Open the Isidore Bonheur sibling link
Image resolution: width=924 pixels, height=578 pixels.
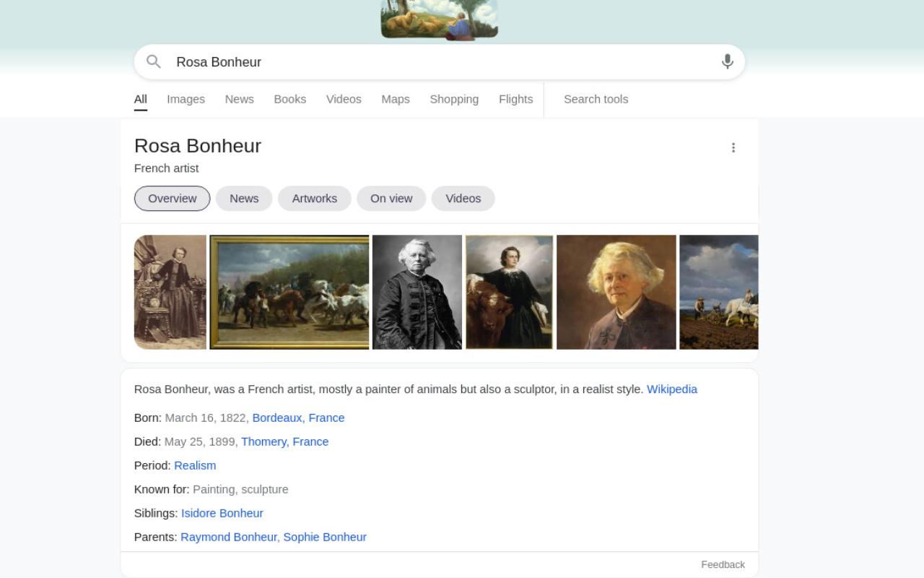pos(222,513)
